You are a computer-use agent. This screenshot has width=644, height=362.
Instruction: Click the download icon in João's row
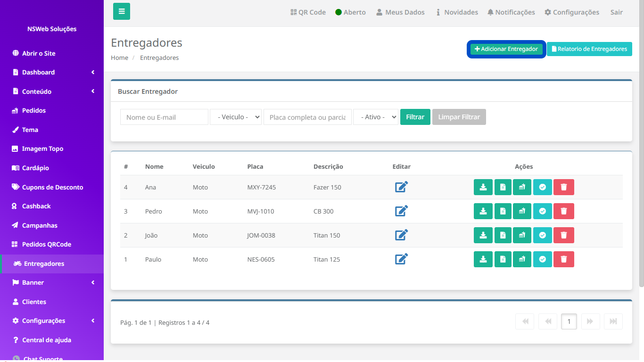click(x=483, y=235)
